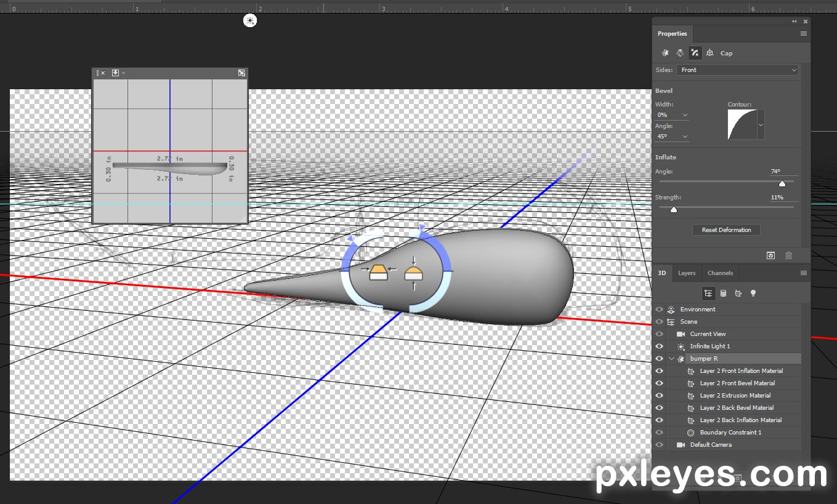Viewport: 837px width, 504px height.
Task: Hide Infinite Light 1
Action: (x=659, y=346)
